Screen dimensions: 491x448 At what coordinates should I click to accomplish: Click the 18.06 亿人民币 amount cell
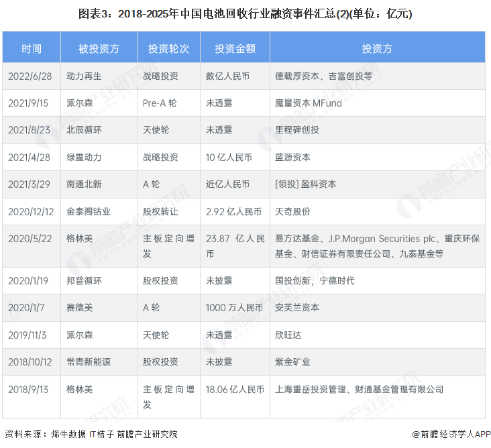click(235, 397)
